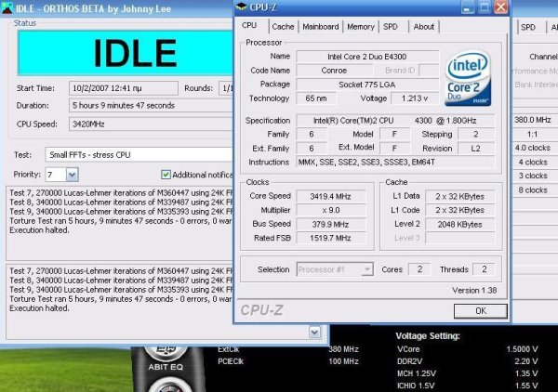Click the Core Speed value 3419.4 MHz
Image resolution: width=558 pixels, height=392 pixels.
[330, 197]
